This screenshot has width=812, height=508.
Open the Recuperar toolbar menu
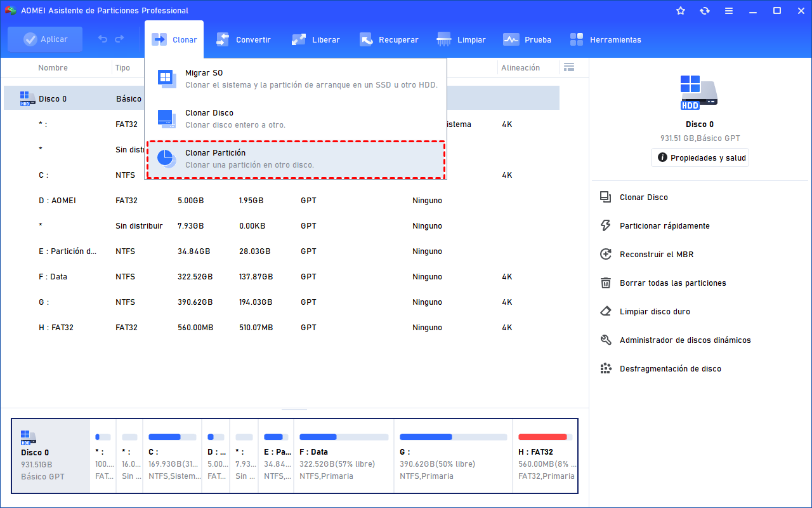389,39
